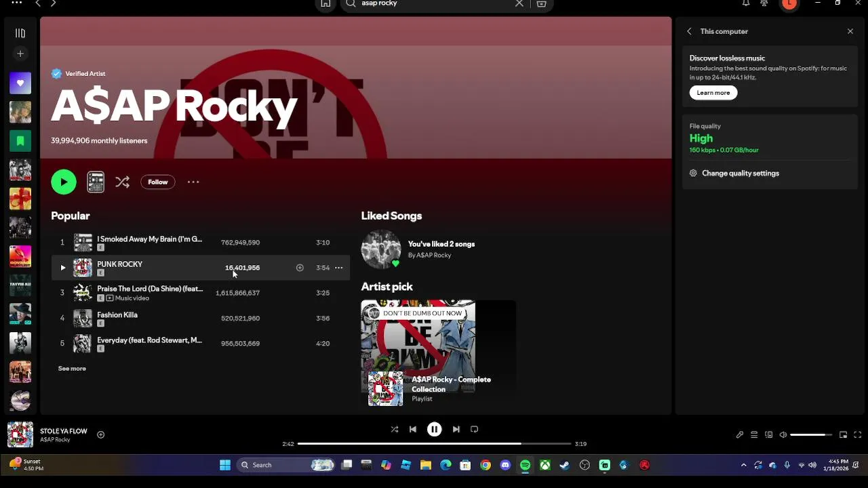Go back in This computer panel

[x=689, y=31]
